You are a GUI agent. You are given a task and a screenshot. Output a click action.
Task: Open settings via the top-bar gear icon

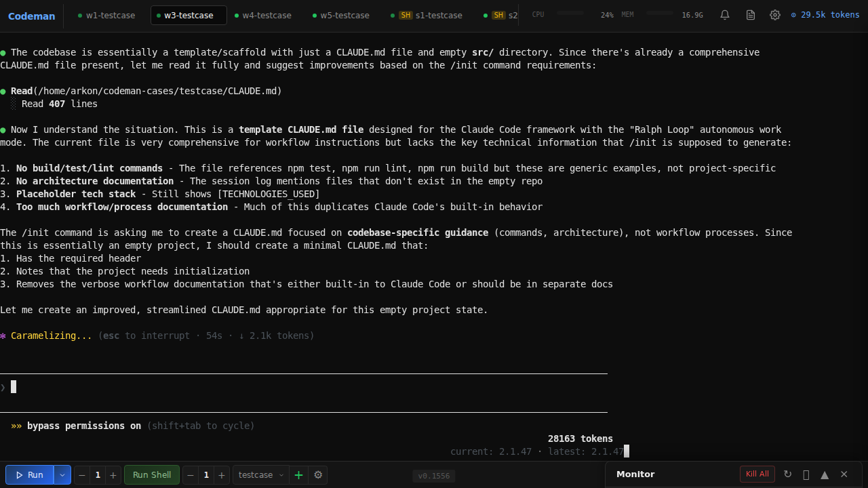(x=774, y=14)
